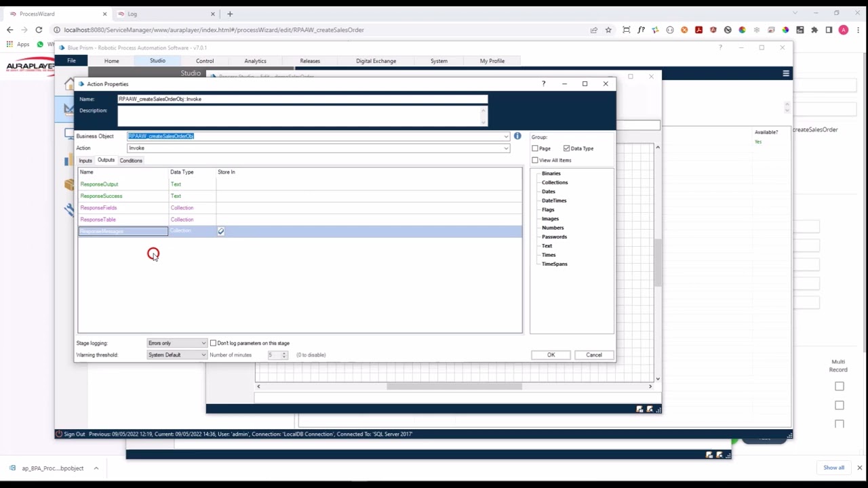Close the downloads bar at bottom

point(859,468)
